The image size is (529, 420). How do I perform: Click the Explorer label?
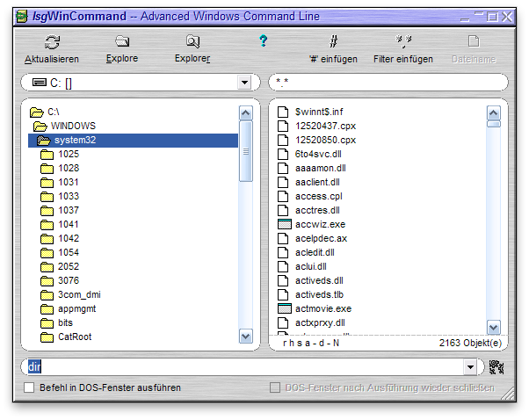click(192, 58)
